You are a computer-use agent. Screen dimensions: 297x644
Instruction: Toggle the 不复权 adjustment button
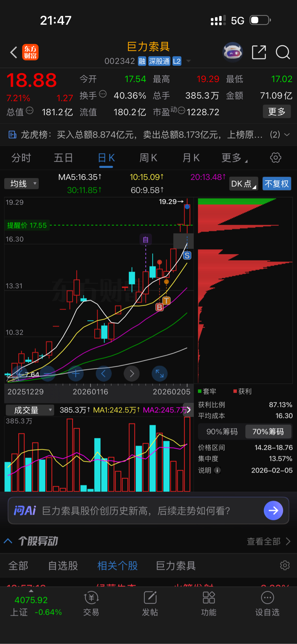tap(277, 184)
